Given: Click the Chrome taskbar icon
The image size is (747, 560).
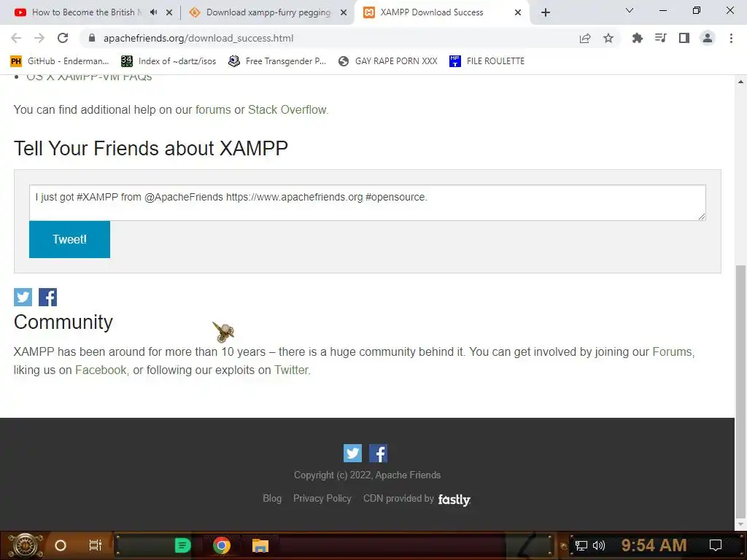Looking at the screenshot, I should point(222,545).
